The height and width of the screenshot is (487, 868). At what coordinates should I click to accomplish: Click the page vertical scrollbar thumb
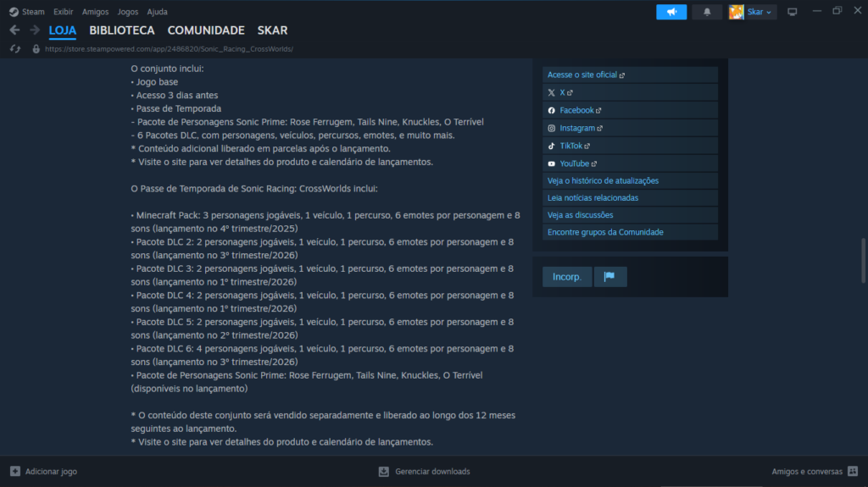(863, 263)
